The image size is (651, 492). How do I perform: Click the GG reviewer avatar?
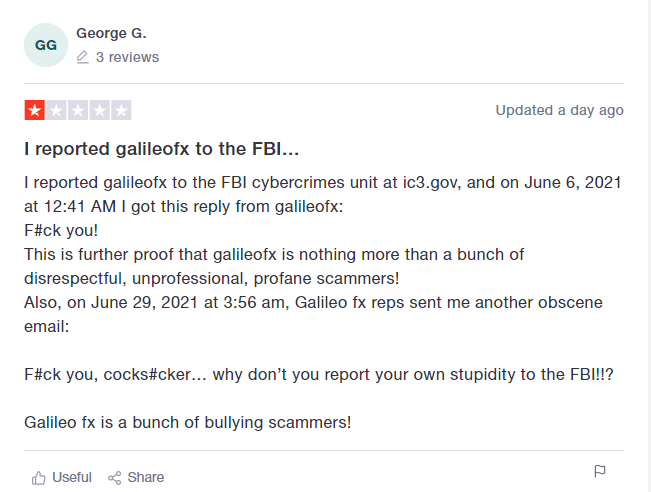coord(46,45)
